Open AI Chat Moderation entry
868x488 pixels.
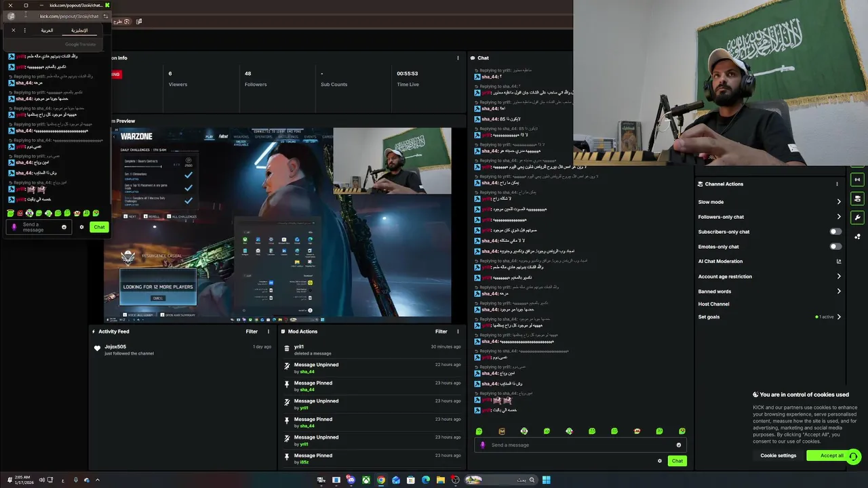pos(720,261)
